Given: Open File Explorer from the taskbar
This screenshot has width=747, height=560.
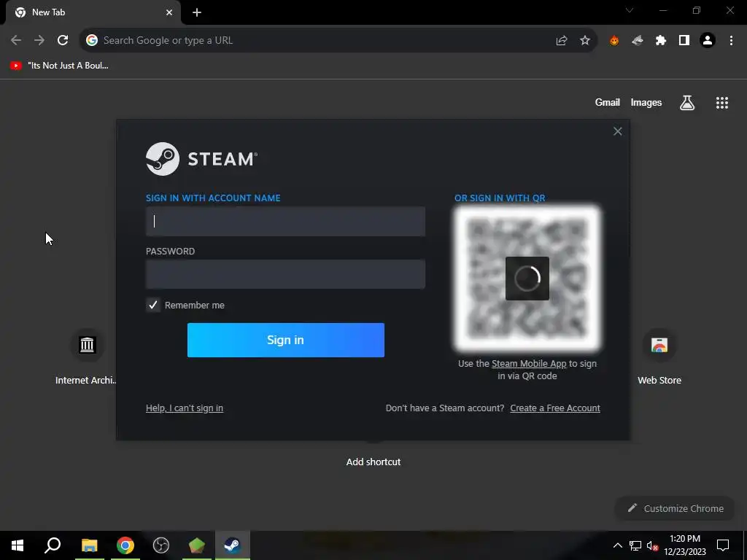Looking at the screenshot, I should click(89, 545).
